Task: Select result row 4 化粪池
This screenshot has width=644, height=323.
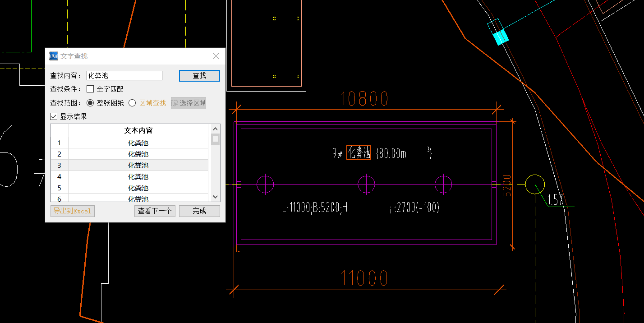Action: tap(129, 177)
